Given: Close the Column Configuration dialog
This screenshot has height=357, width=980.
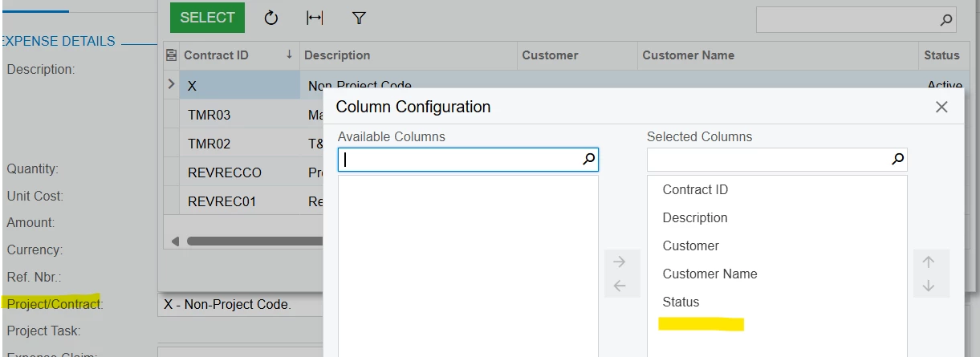Looking at the screenshot, I should click(x=942, y=107).
